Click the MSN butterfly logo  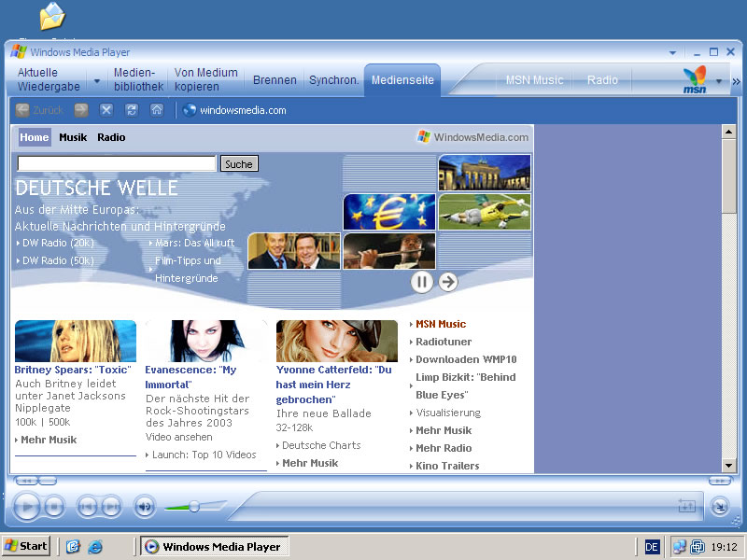[695, 79]
